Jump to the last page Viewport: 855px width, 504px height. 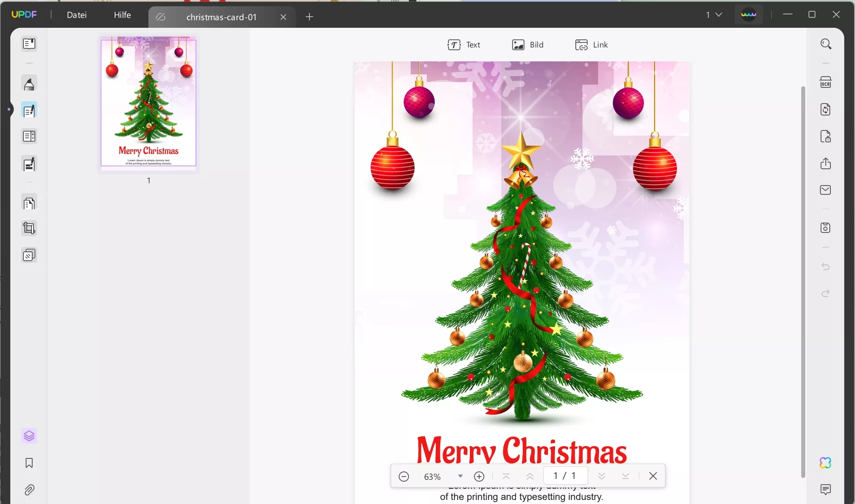625,476
